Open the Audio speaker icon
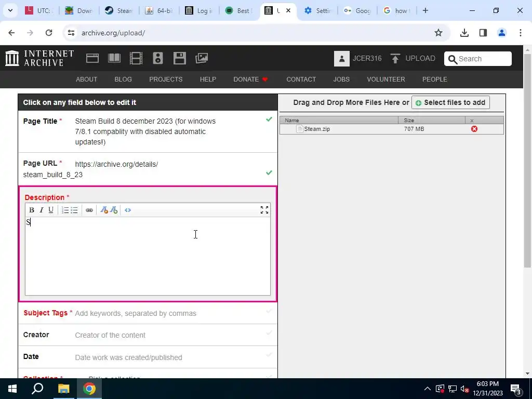 pyautogui.click(x=158, y=58)
